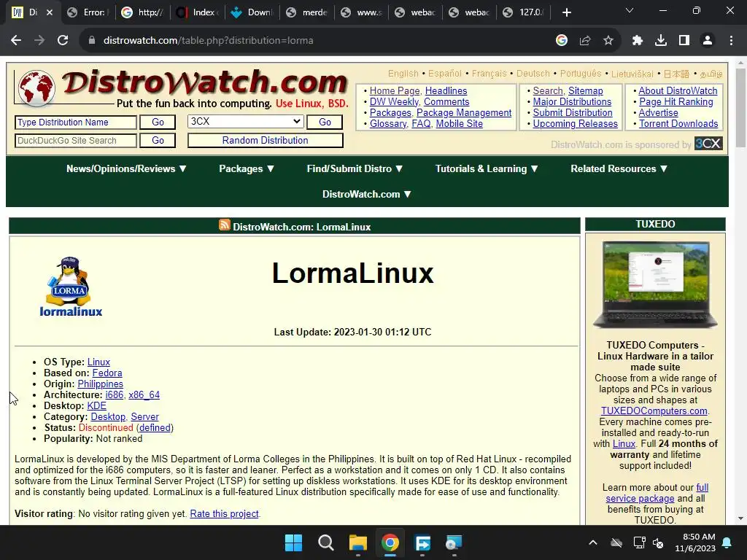The width and height of the screenshot is (747, 560).
Task: Click the Random Distribution button
Action: (x=266, y=141)
